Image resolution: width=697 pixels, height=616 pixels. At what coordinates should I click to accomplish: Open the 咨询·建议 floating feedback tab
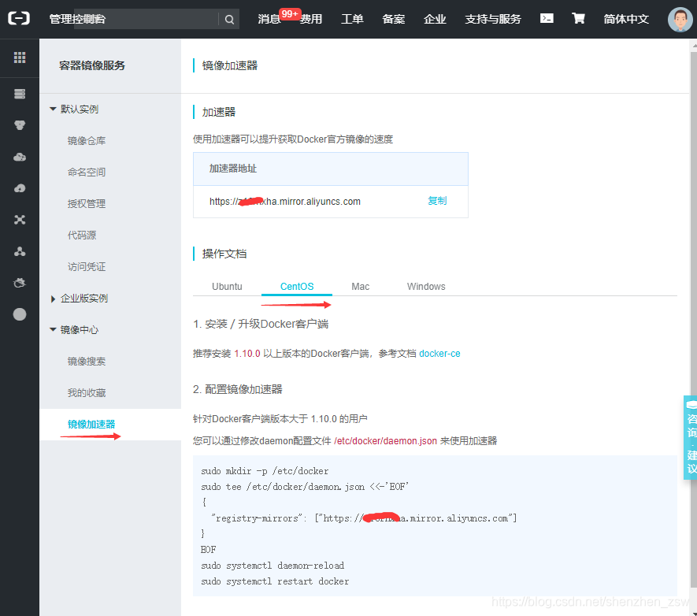691,437
